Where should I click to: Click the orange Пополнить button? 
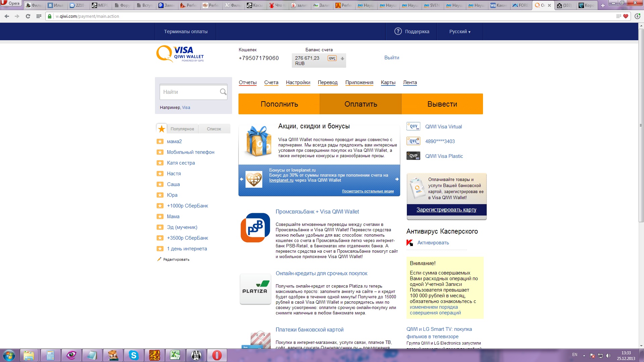[279, 104]
